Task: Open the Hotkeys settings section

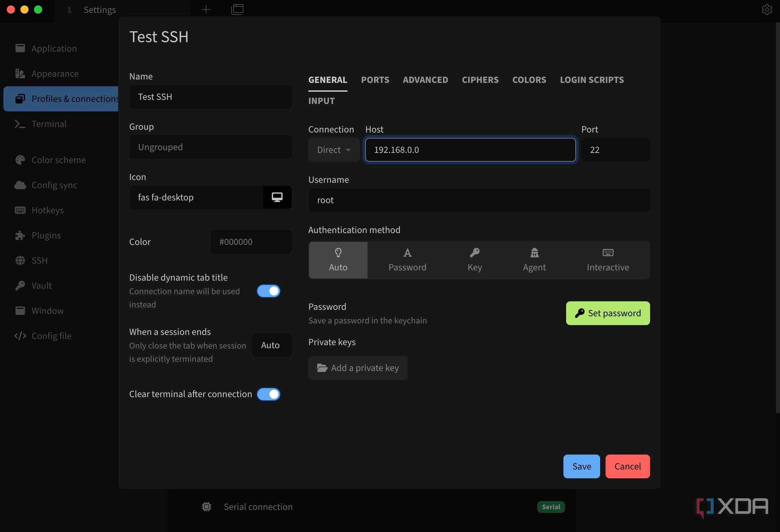Action: (x=61, y=210)
